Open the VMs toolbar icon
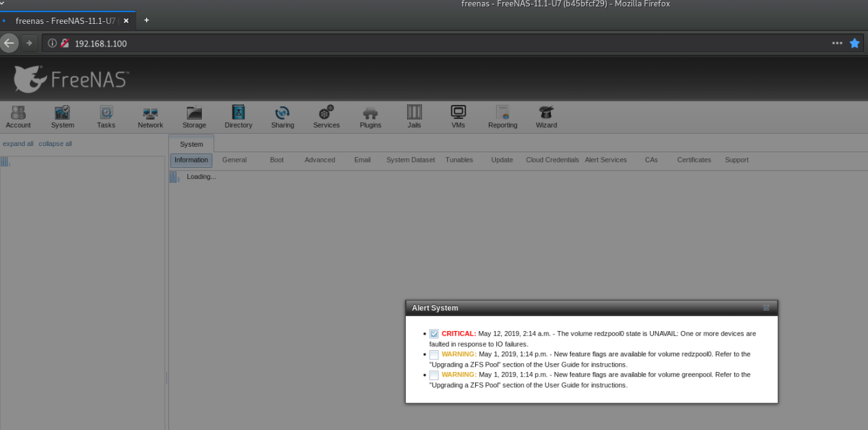This screenshot has height=430, width=868. (x=458, y=117)
